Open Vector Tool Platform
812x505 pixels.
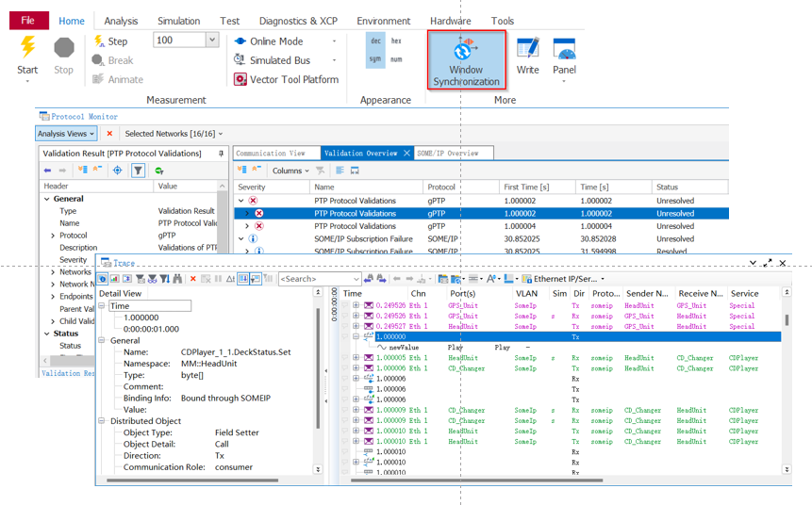point(286,79)
